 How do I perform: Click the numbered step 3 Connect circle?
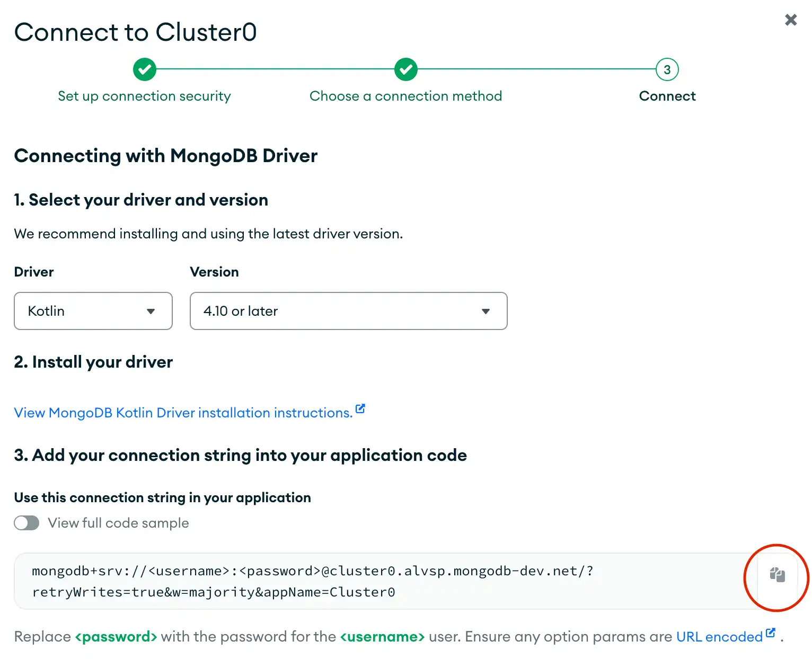(667, 69)
